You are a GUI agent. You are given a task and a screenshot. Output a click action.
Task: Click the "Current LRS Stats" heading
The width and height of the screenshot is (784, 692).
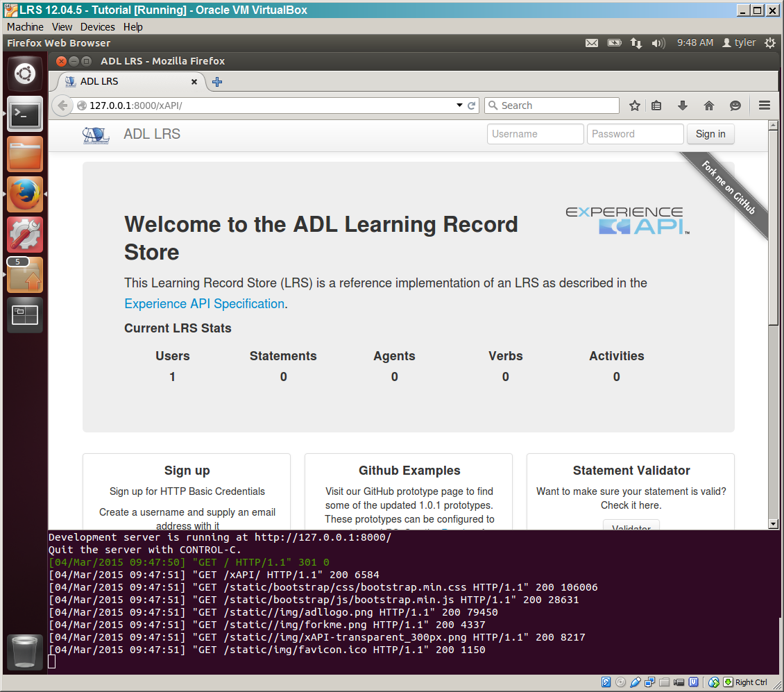click(x=178, y=328)
